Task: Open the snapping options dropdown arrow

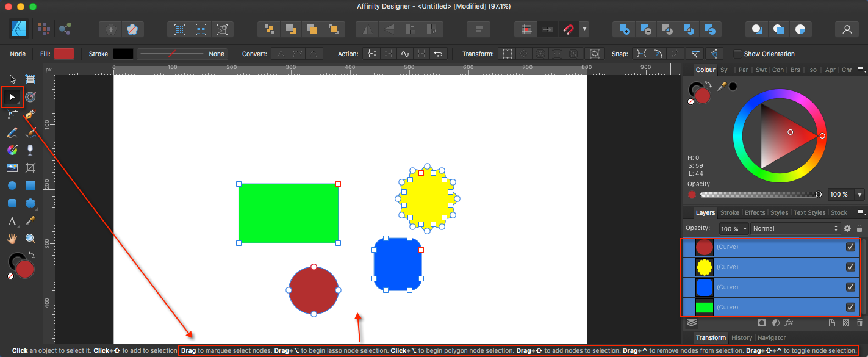Action: click(584, 29)
